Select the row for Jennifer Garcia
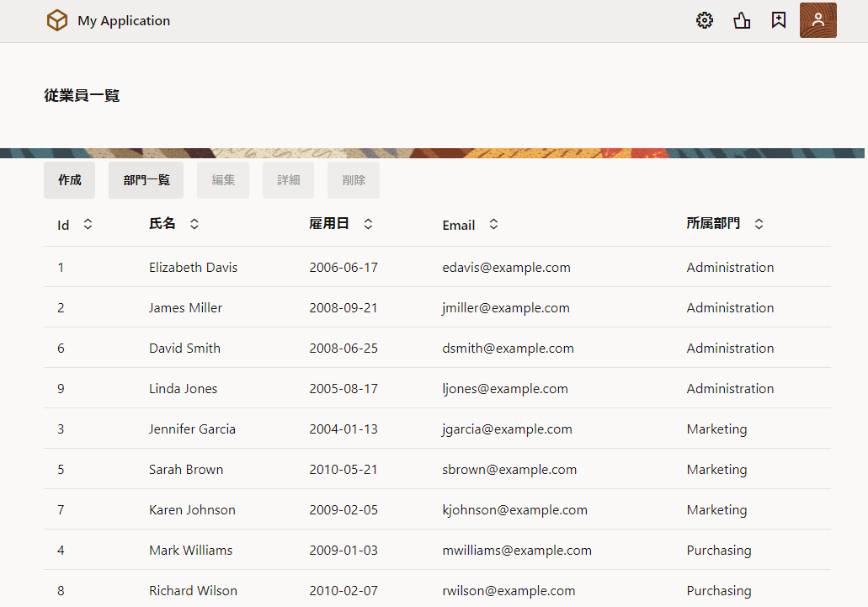 click(x=192, y=429)
